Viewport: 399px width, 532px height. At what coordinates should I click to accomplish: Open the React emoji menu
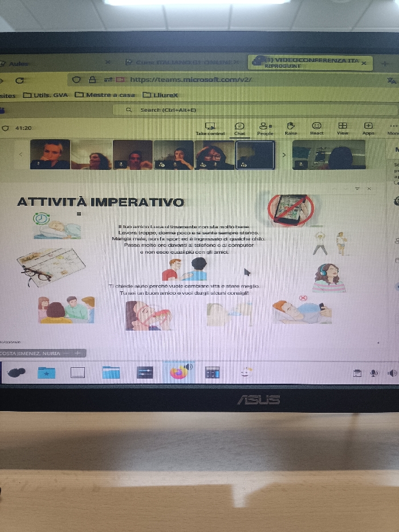pyautogui.click(x=316, y=129)
